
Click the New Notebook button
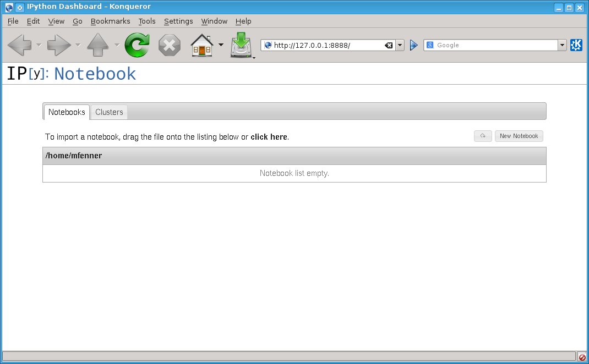pyautogui.click(x=519, y=136)
